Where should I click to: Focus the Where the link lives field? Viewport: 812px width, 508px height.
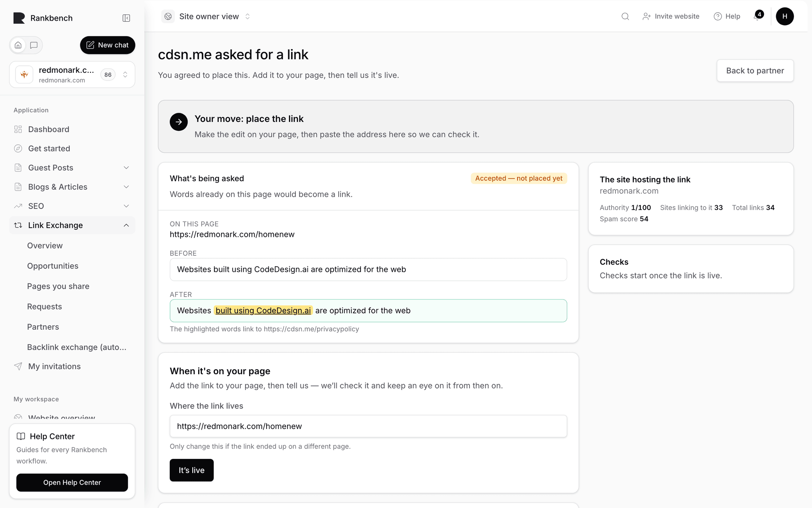368,426
